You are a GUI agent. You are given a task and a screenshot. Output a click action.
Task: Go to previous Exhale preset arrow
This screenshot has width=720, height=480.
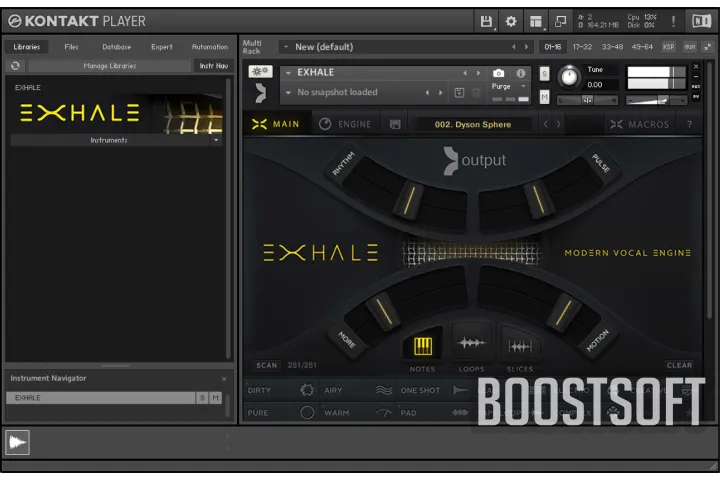click(546, 124)
